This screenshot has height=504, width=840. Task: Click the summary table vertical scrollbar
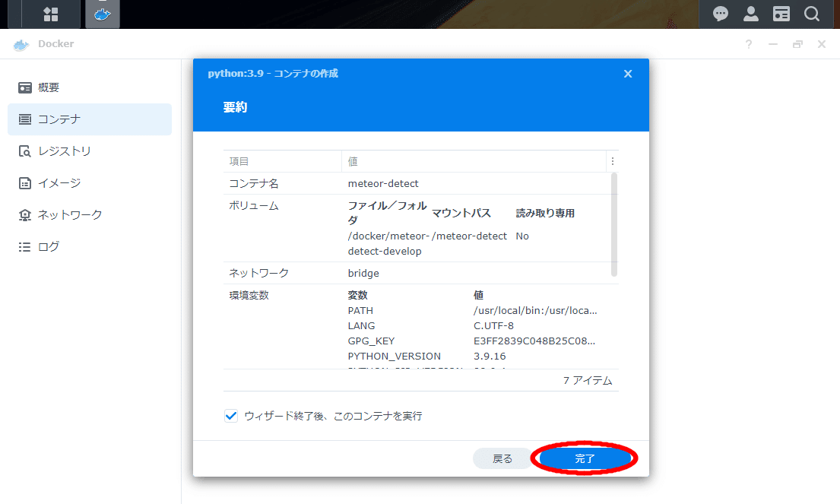[x=614, y=224]
